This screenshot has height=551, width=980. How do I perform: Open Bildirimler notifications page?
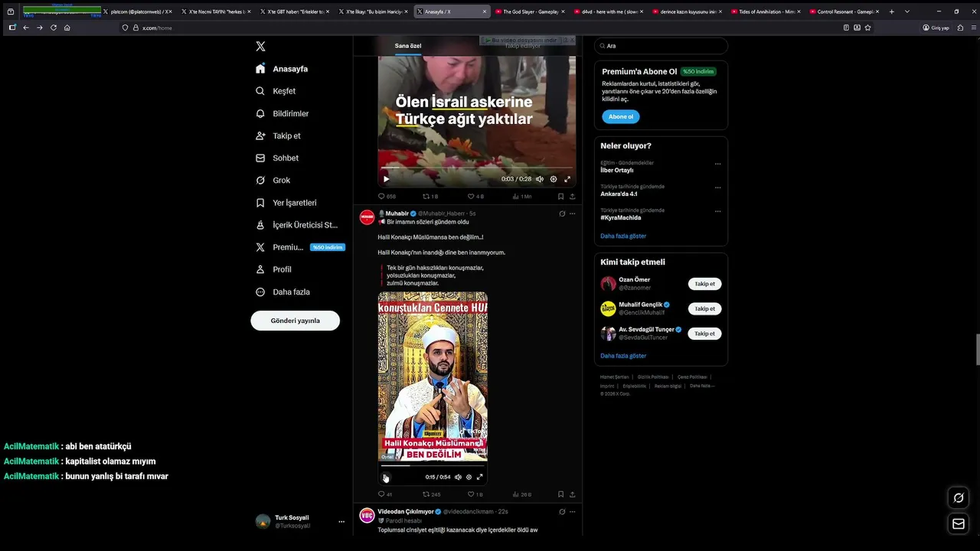(282, 113)
